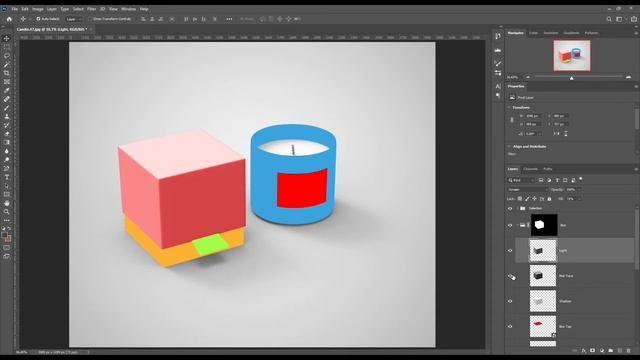Viewport: 640px width, 360px height.
Task: Toggle the Auto-Select checkbox
Action: (38, 19)
